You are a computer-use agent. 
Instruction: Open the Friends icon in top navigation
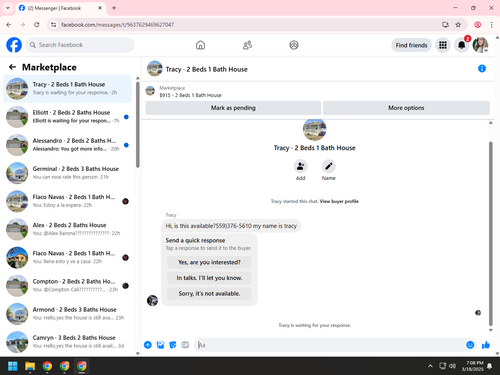coord(247,45)
